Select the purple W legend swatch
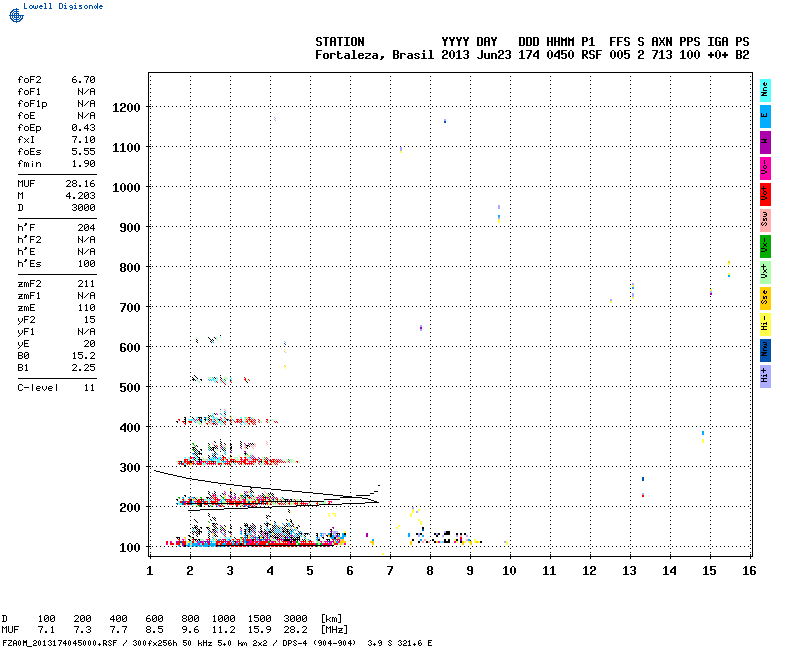Image resolution: width=800 pixels, height=650 pixels. 765,142
